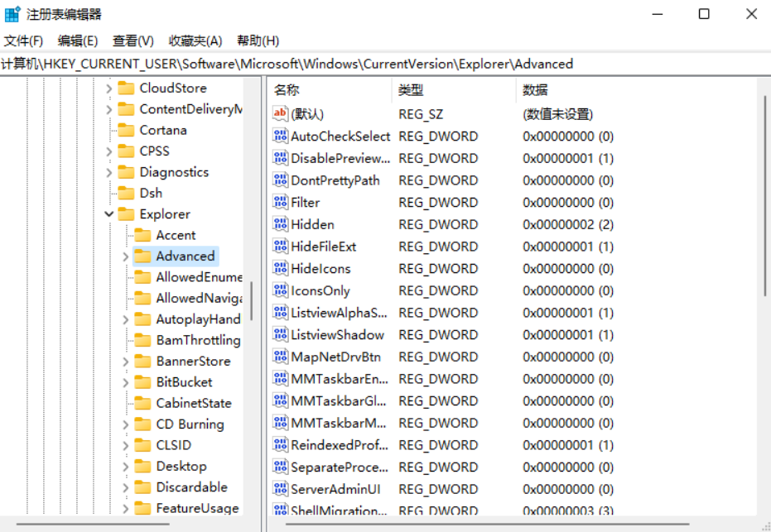Select the string icon of the (默认) value

coord(280,114)
